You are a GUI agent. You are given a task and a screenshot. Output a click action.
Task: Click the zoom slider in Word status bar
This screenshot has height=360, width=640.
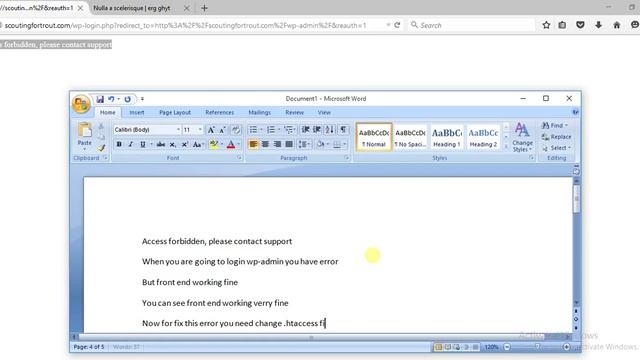[537, 347]
